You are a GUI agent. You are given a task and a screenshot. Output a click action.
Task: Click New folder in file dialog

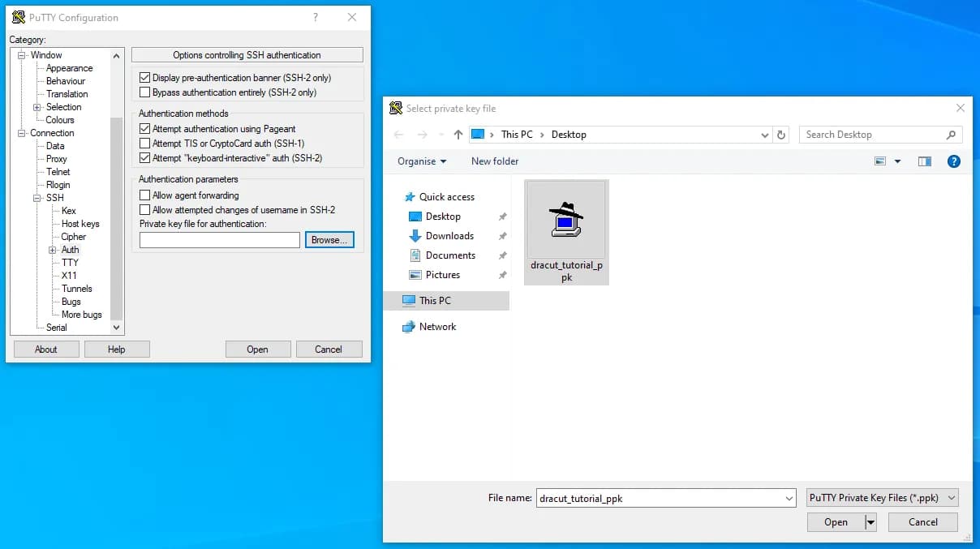[495, 161]
